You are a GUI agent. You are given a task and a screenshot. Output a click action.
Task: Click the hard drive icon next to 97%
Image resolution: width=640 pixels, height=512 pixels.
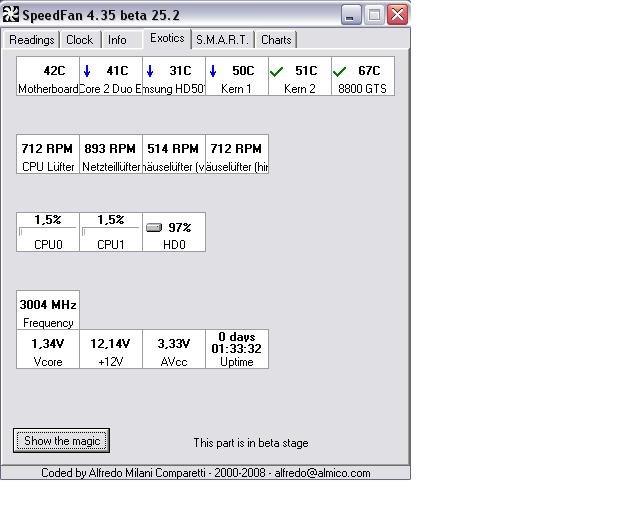154,227
